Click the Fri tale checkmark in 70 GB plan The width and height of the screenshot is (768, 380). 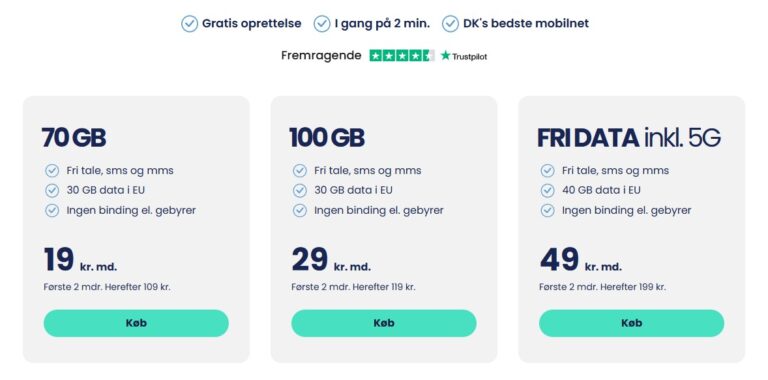[x=52, y=170]
